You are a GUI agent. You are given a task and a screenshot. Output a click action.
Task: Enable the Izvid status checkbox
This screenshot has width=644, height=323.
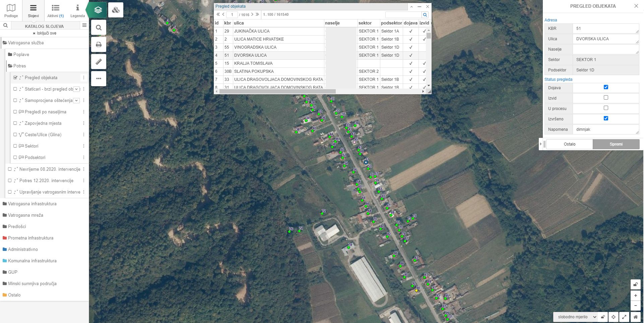(606, 98)
